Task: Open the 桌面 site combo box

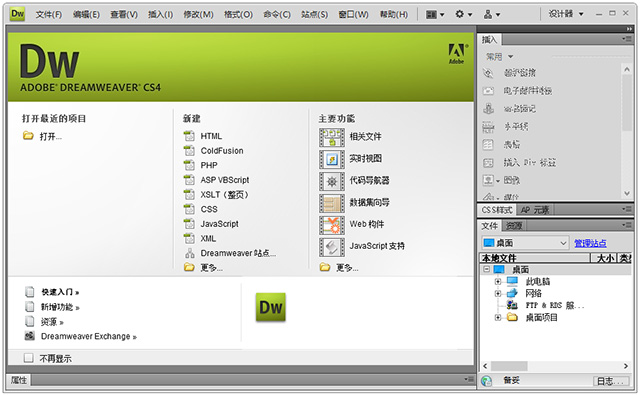Action: click(x=525, y=243)
